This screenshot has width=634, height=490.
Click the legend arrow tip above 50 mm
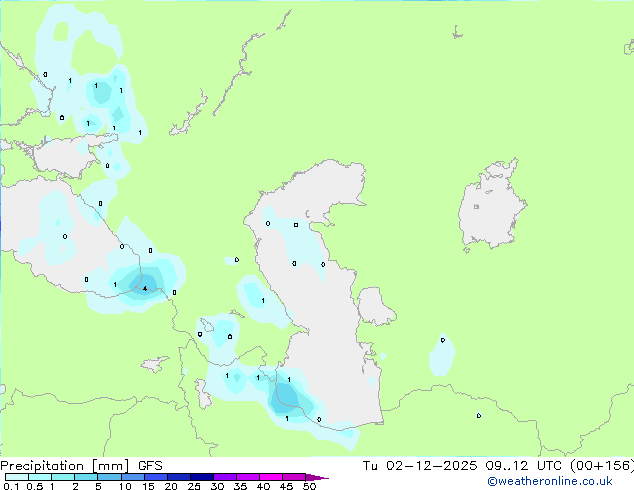coord(317,477)
